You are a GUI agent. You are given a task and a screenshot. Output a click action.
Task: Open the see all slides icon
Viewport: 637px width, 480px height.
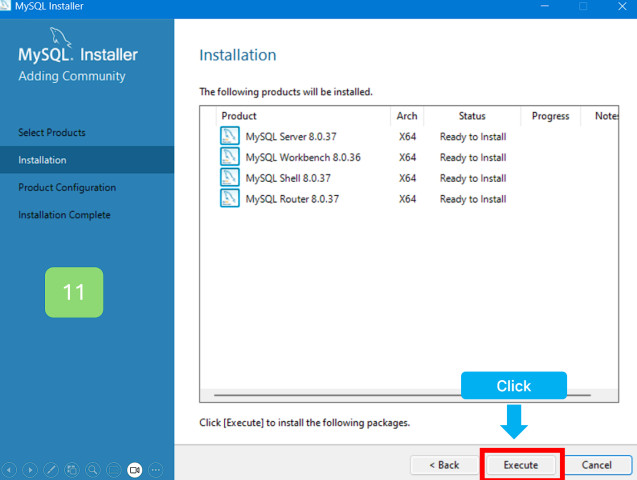[x=72, y=470]
